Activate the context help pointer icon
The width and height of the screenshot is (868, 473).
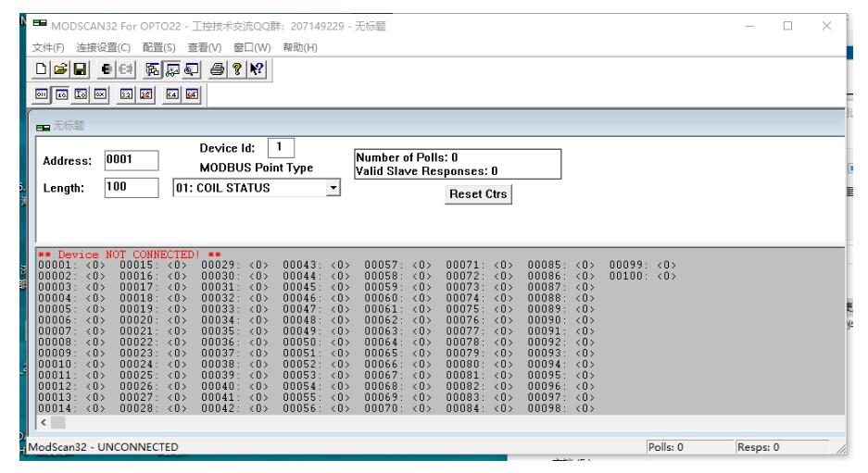257,69
